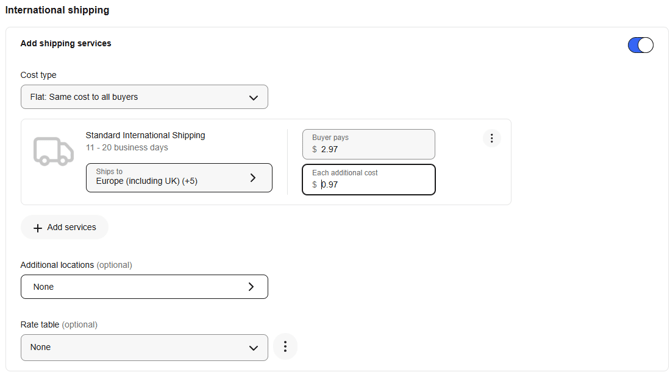This screenshot has width=670, height=375.
Task: Open the Flat: Same cost to all buyers dropdown
Action: coord(144,97)
